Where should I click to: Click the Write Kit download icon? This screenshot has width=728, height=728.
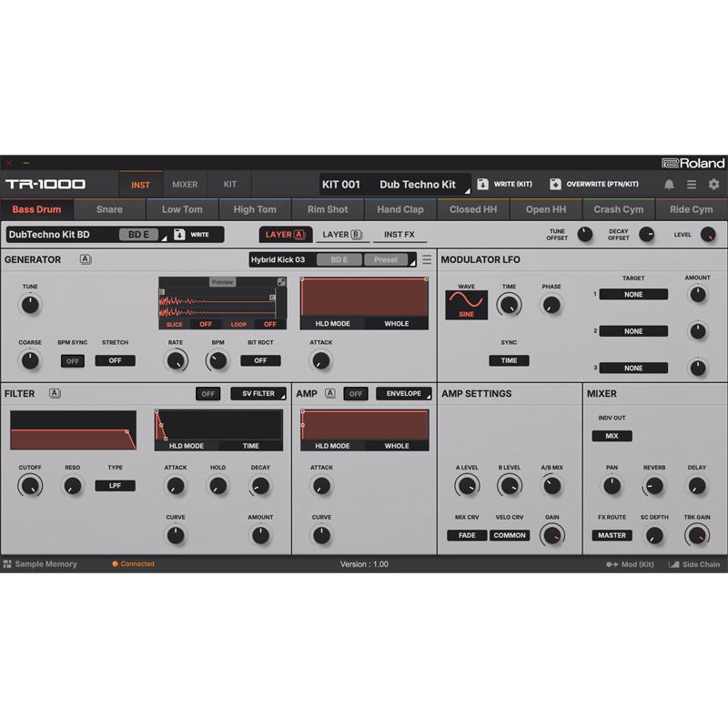[x=483, y=185]
